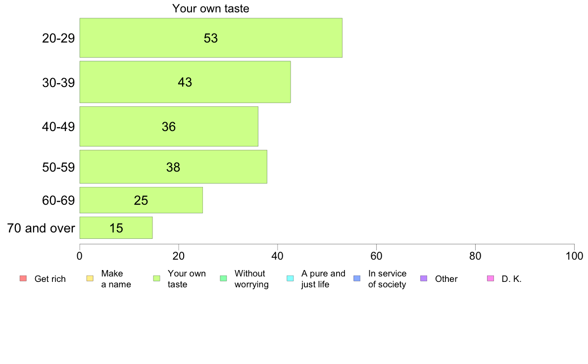Click the yellow Make a name swatch

pyautogui.click(x=90, y=278)
